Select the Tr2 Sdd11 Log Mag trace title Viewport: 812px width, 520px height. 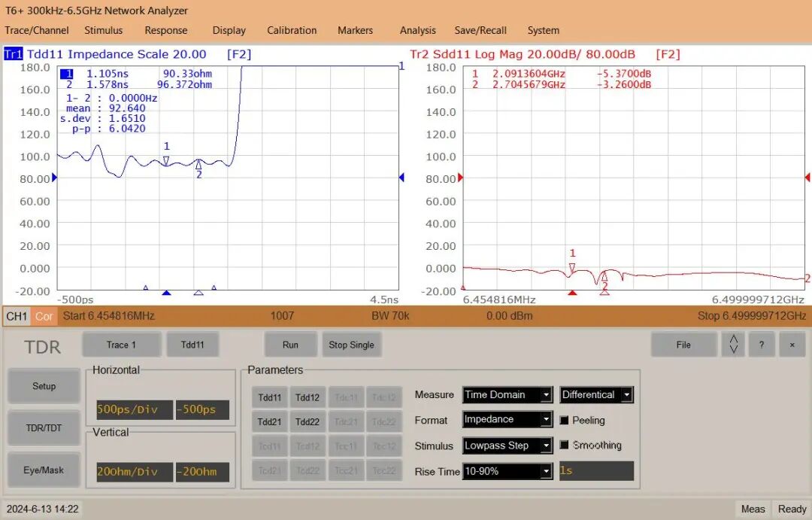pyautogui.click(x=522, y=54)
